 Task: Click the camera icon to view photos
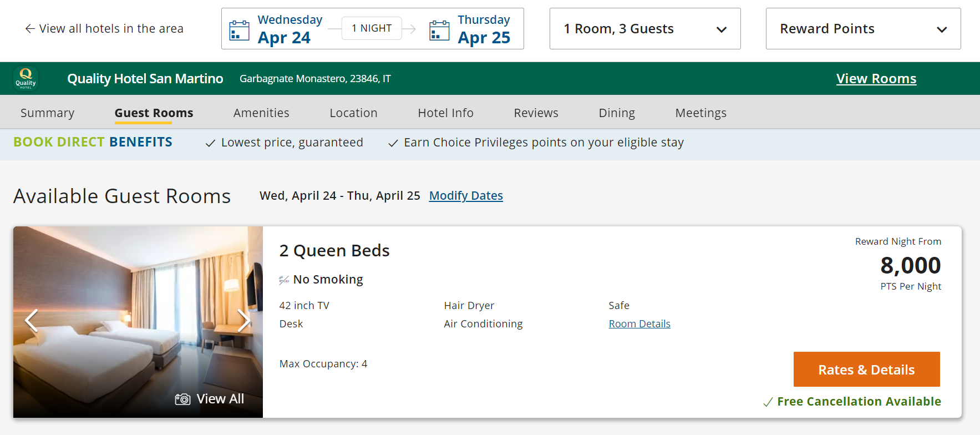(182, 399)
